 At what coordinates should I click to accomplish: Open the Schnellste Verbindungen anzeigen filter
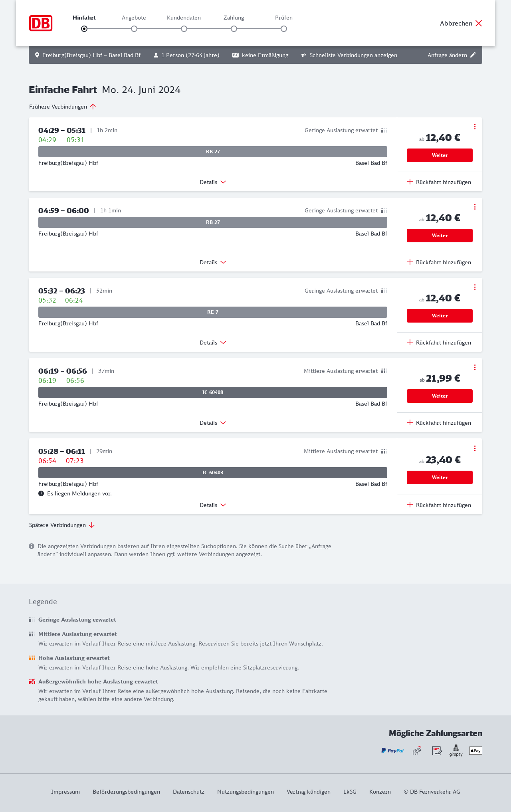[x=349, y=55]
